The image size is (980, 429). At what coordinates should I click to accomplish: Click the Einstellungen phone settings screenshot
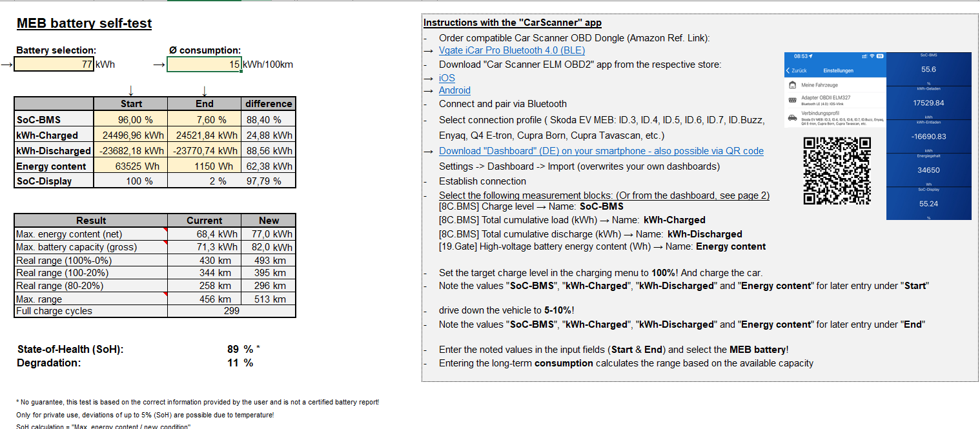click(835, 90)
